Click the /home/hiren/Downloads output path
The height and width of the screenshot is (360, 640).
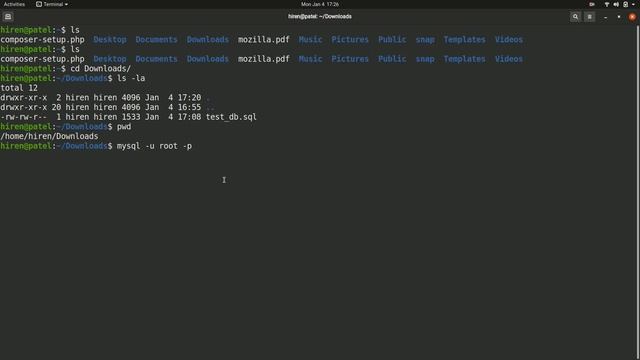[x=49, y=136]
